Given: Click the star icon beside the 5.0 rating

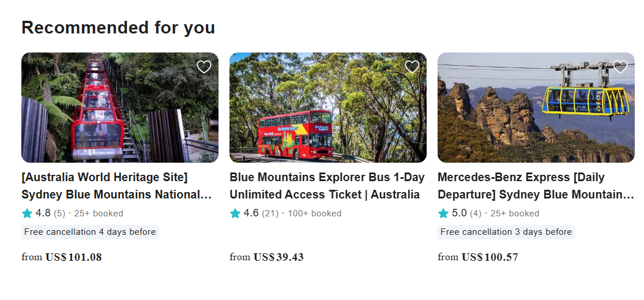Looking at the screenshot, I should (443, 213).
